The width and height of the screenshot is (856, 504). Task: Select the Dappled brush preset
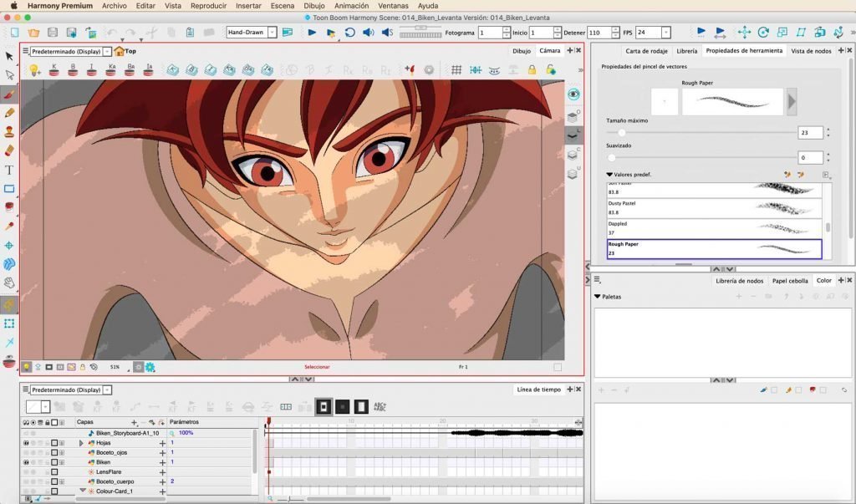click(714, 228)
